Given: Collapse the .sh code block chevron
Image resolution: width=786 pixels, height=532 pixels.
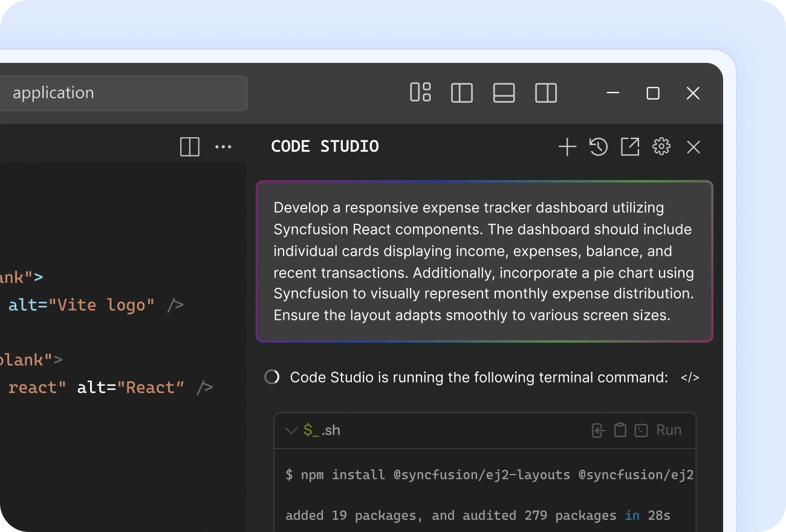Looking at the screenshot, I should (x=291, y=430).
